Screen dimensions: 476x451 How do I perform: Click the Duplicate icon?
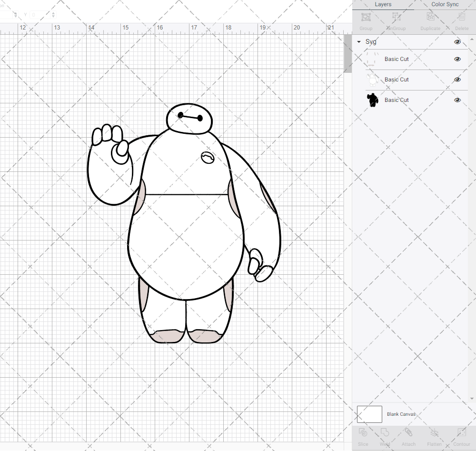click(x=430, y=17)
